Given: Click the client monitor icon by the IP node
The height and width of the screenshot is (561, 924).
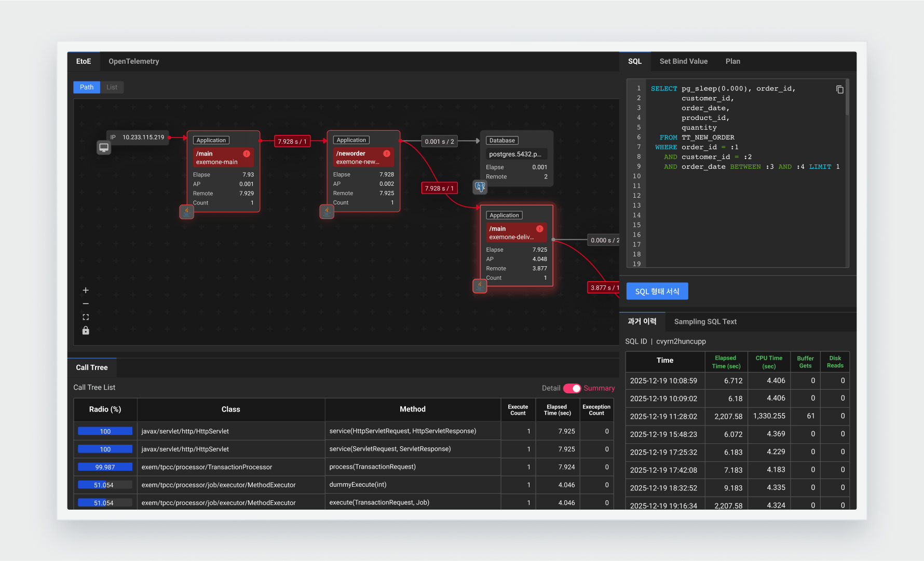Looking at the screenshot, I should [104, 148].
